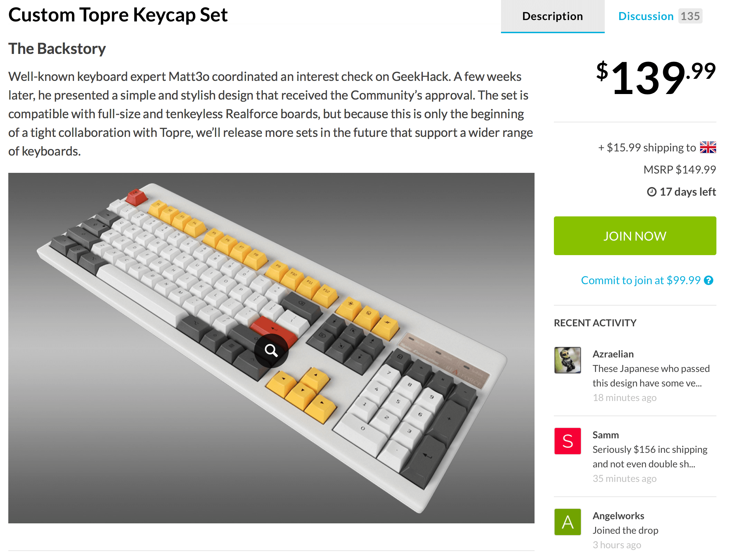Click the clock icon beside 17 days left
Screen dimensions: 733x560
tap(652, 192)
